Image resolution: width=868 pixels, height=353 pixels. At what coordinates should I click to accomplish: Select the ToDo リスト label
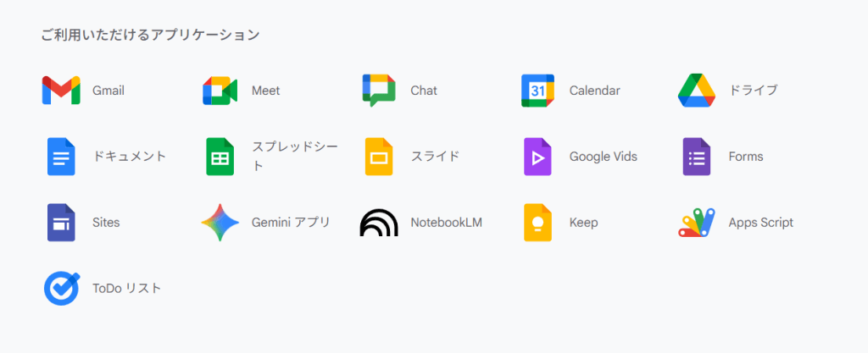pyautogui.click(x=127, y=289)
